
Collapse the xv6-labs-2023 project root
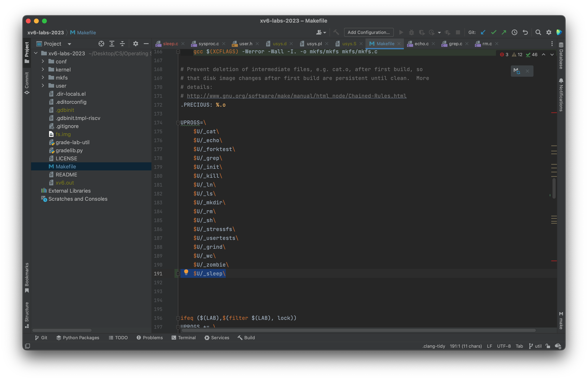point(36,53)
